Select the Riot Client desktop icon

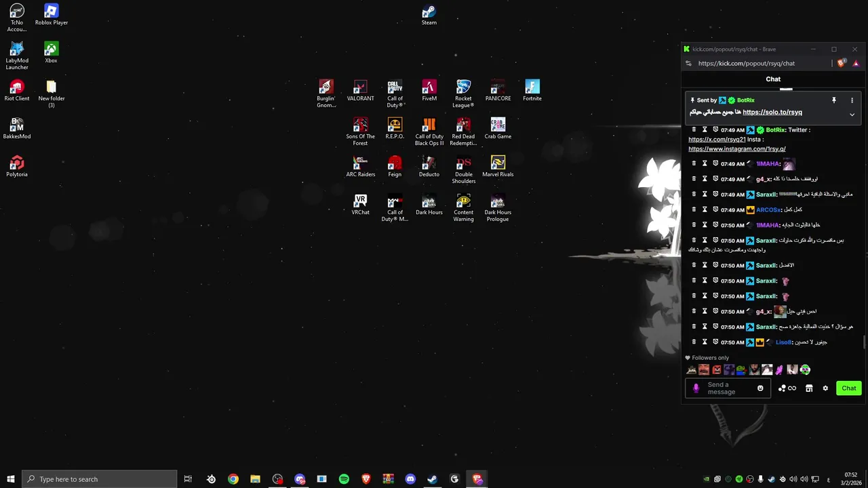[17, 91]
